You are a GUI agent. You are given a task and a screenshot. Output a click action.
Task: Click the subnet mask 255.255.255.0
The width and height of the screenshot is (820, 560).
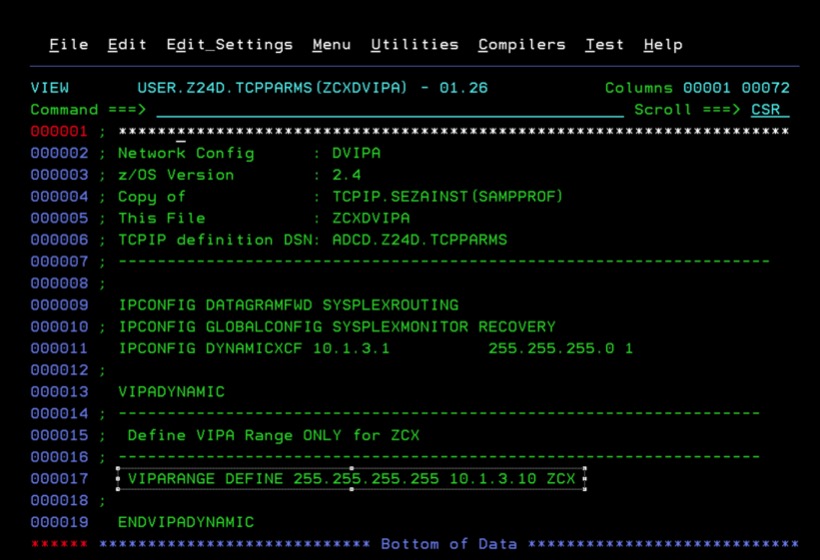(x=551, y=348)
